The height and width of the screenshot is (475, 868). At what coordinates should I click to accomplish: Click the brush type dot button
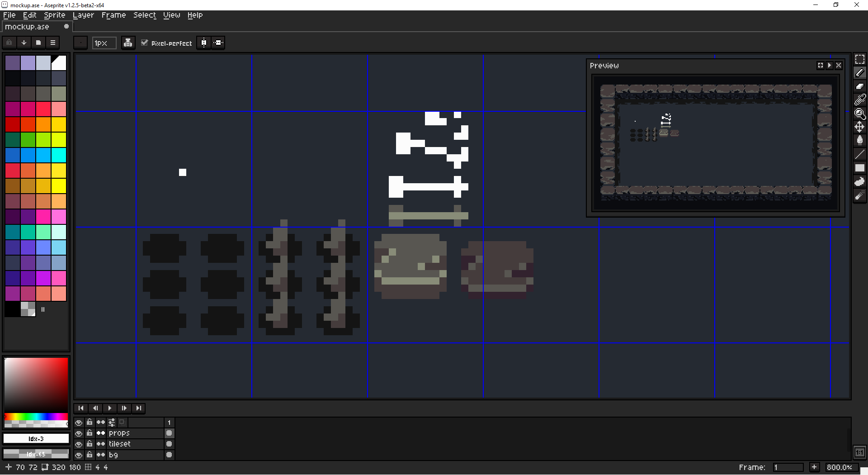(80, 43)
